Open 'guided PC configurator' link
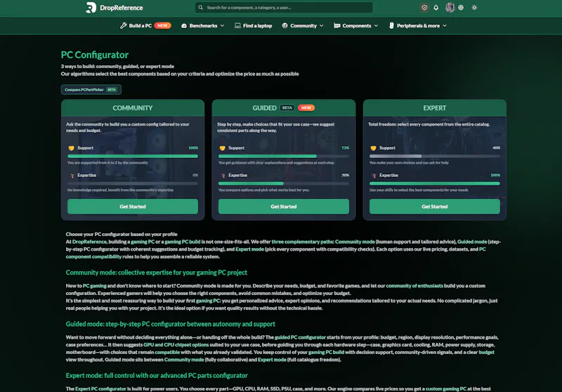The width and height of the screenshot is (562, 392). (x=301, y=337)
